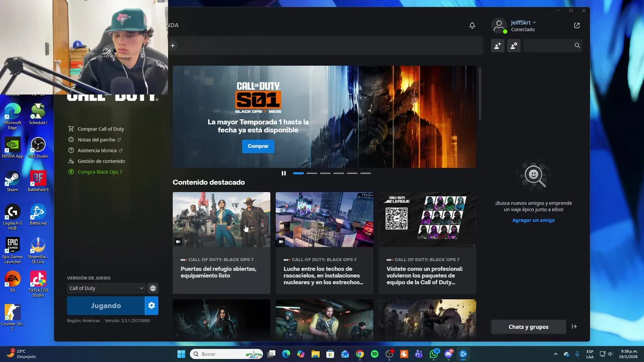Open Logitech G HUB desktop shortcut
This screenshot has height=362, width=644.
[13, 217]
